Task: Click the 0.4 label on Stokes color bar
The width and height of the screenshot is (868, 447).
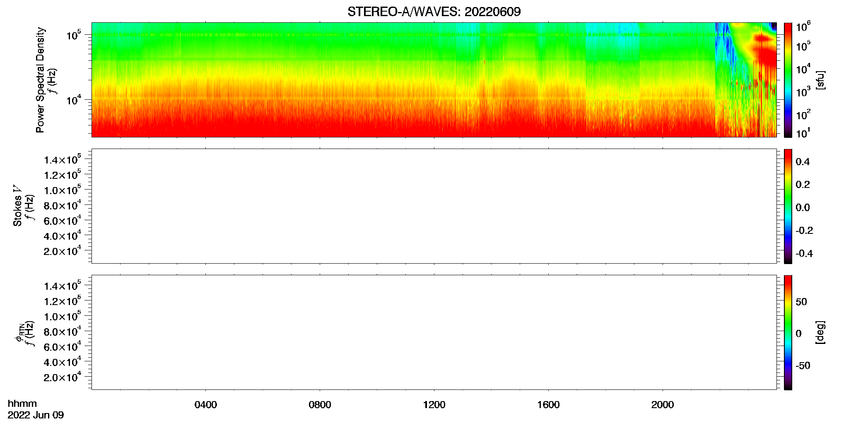Action: (803, 162)
